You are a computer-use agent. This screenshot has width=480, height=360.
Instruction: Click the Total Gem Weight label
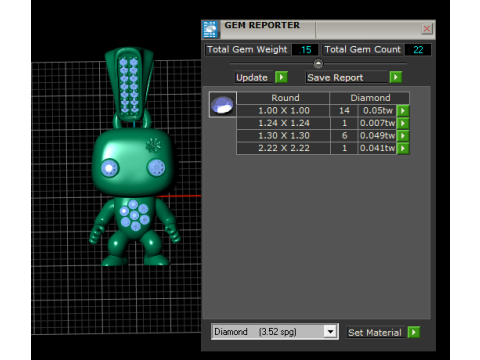pyautogui.click(x=247, y=50)
